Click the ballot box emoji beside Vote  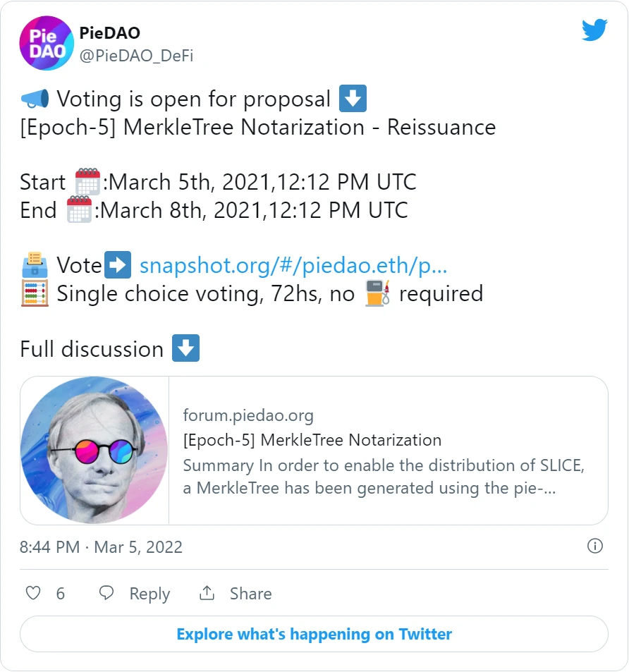pyautogui.click(x=35, y=265)
